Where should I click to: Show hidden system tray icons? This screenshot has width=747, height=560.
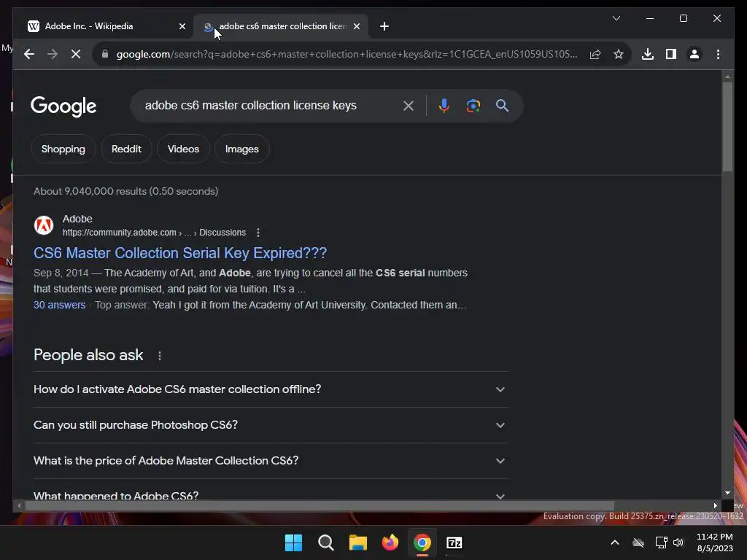pos(615,542)
